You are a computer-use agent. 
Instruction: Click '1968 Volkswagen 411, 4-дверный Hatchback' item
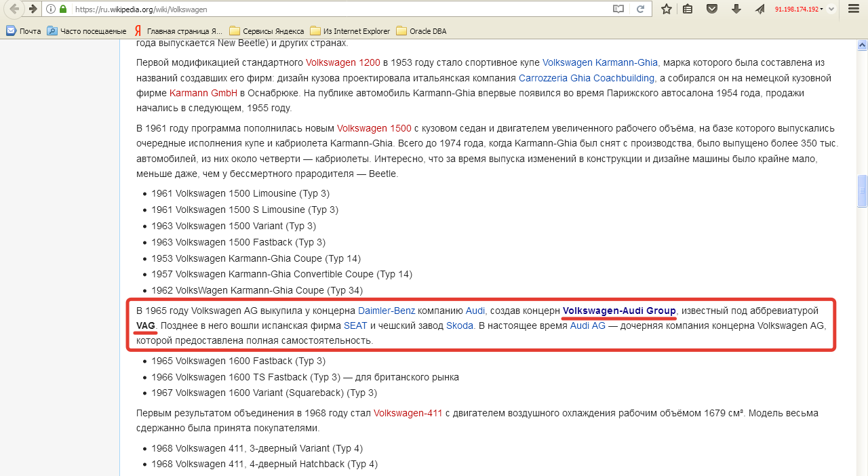click(264, 464)
